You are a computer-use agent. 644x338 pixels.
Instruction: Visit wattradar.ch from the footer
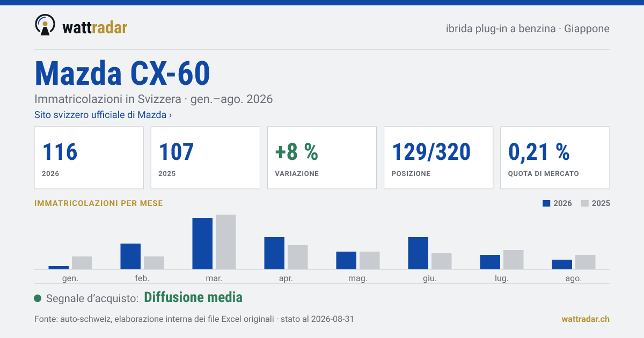586,319
